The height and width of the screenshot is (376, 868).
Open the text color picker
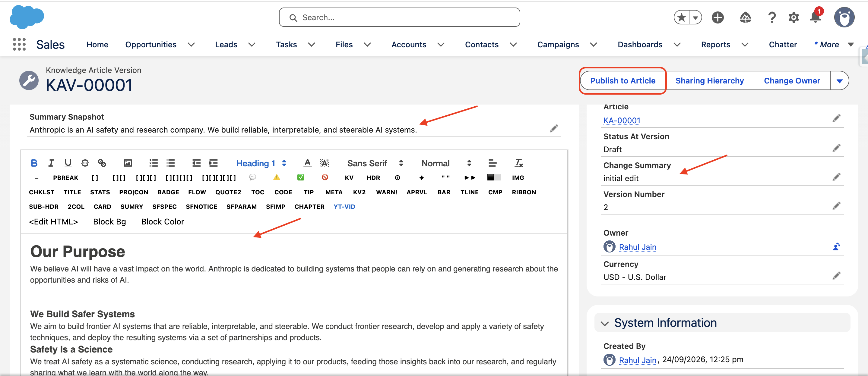click(x=307, y=163)
